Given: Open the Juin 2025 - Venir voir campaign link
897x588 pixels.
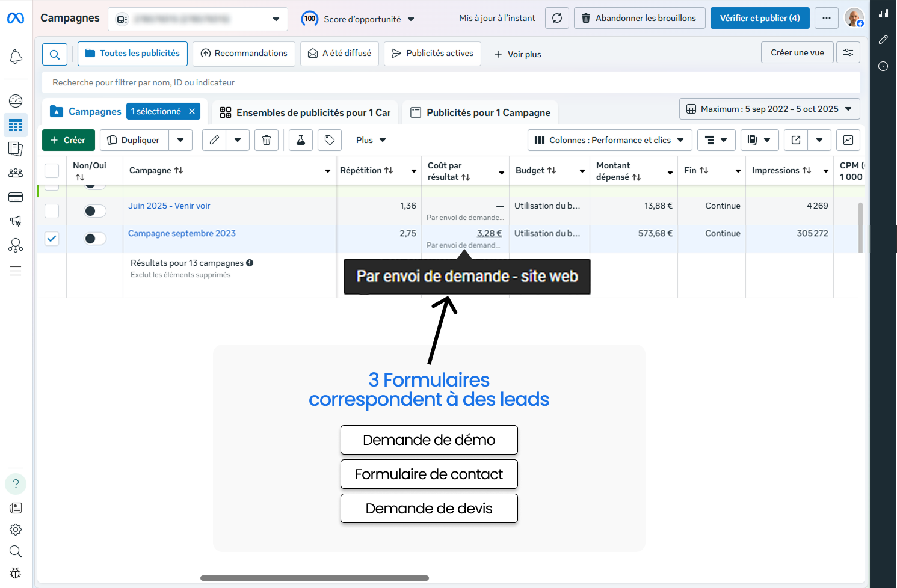Looking at the screenshot, I should point(169,206).
